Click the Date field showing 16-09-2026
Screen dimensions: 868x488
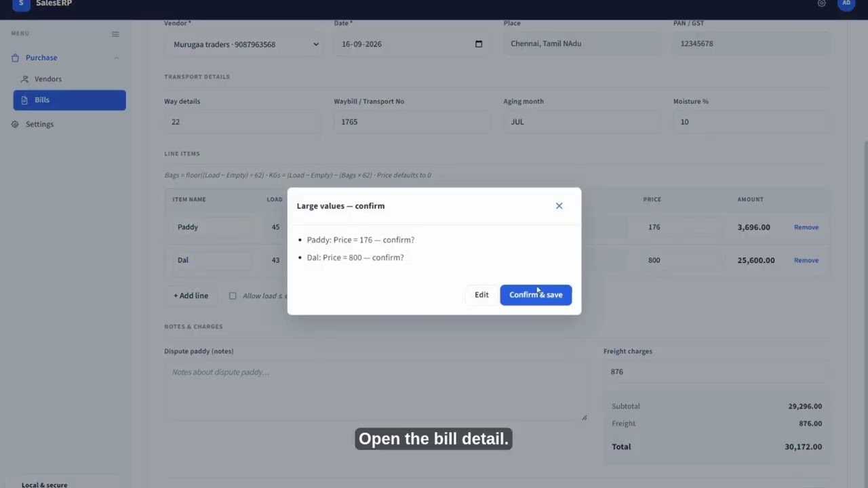tap(412, 44)
